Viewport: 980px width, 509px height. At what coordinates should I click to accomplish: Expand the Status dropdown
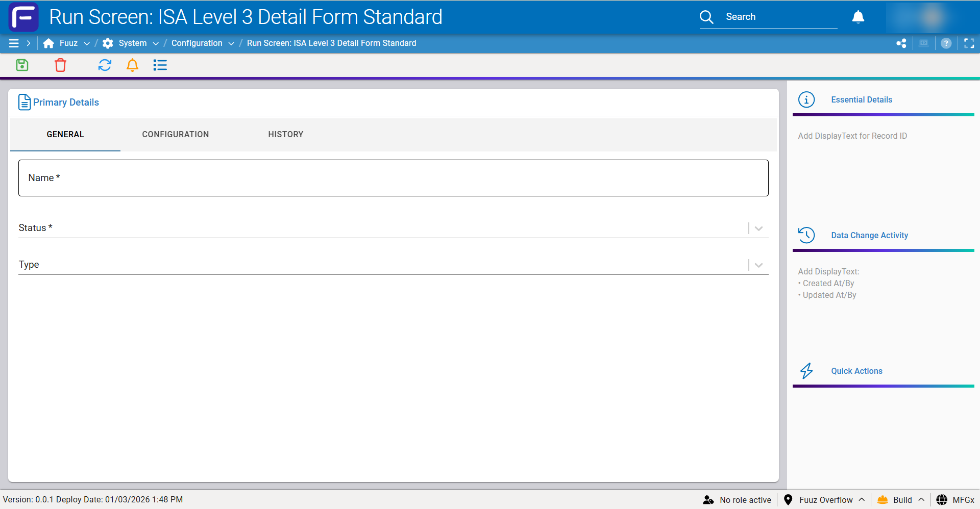[x=758, y=228]
